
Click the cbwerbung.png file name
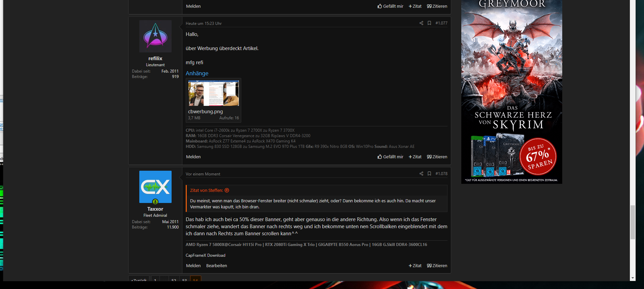205,112
